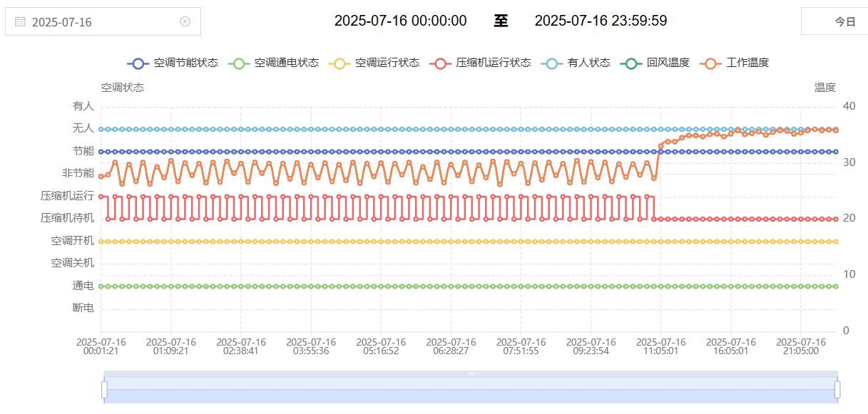Click the 节能 axis label
This screenshot has height=414, width=868.
pos(83,151)
